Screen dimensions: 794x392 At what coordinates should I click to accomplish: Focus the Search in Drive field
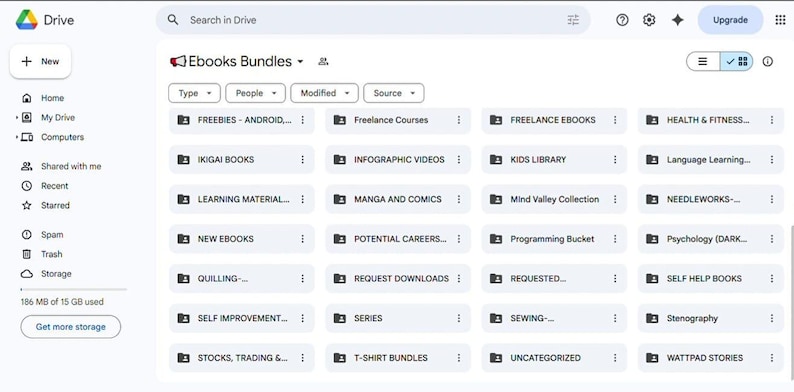click(x=373, y=20)
